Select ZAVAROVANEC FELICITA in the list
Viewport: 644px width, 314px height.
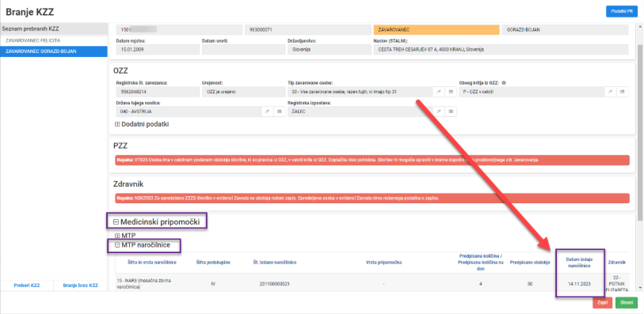[54, 41]
